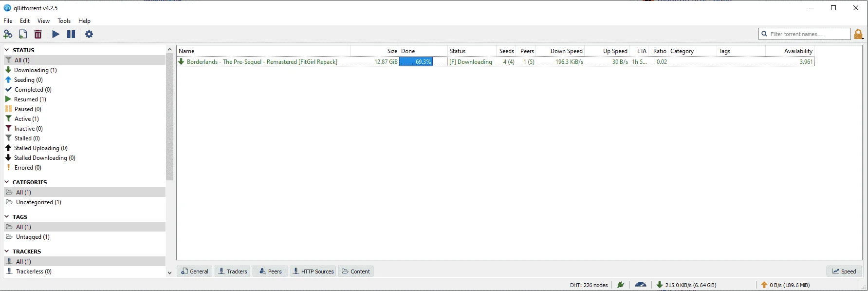868x291 pixels.
Task: Collapse the TRACKERS section
Action: point(7,251)
